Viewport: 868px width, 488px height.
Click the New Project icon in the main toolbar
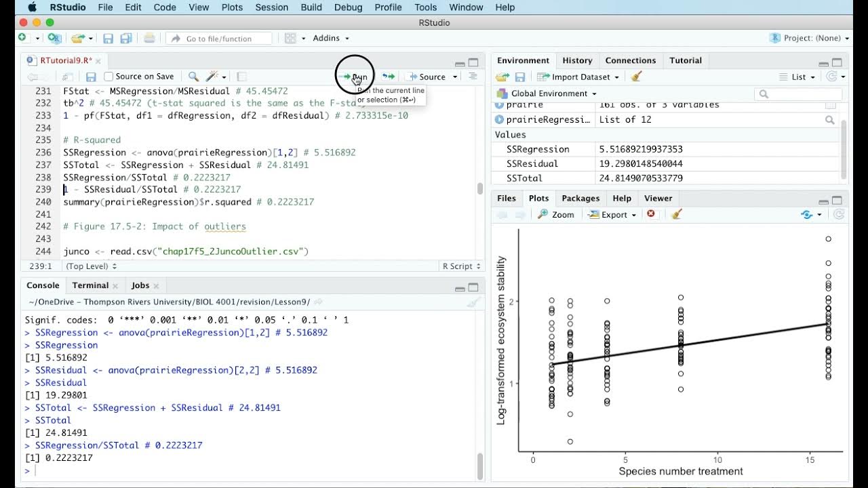pyautogui.click(x=55, y=39)
